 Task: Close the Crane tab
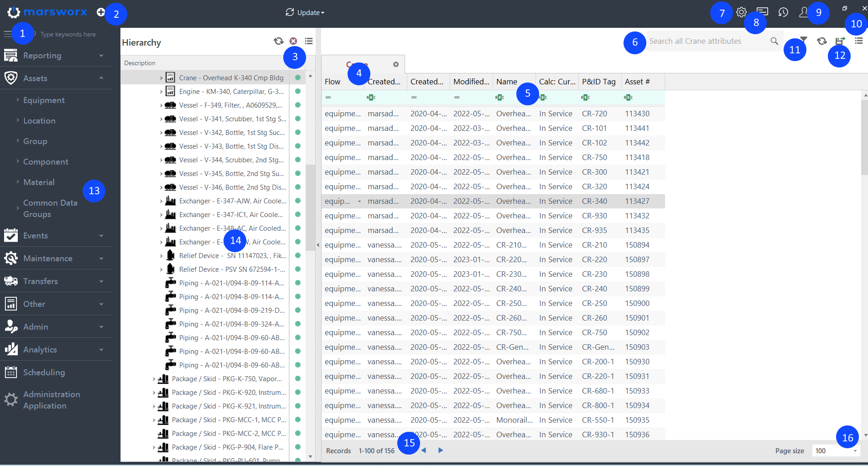pos(396,64)
